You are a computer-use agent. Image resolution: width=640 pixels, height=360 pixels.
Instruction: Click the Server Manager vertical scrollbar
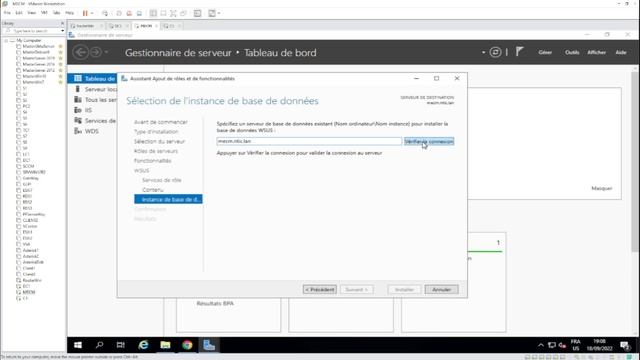tap(635, 163)
